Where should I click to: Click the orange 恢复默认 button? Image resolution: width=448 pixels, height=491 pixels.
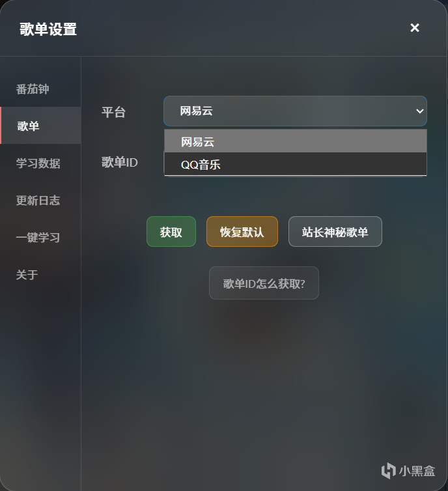point(242,232)
